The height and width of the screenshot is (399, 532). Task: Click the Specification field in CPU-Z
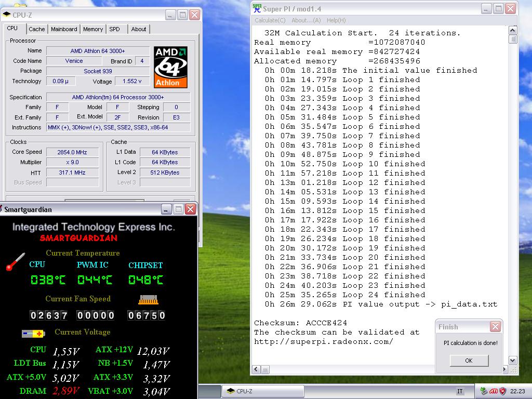click(x=118, y=97)
